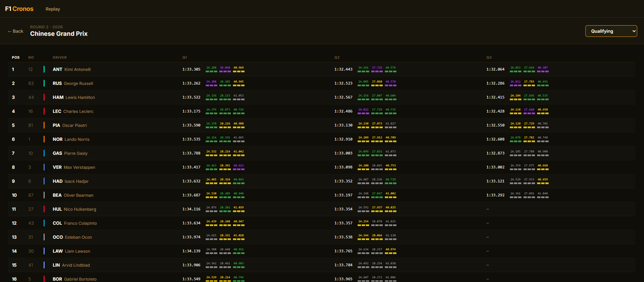Click the F1 Cronos logo

(x=19, y=9)
